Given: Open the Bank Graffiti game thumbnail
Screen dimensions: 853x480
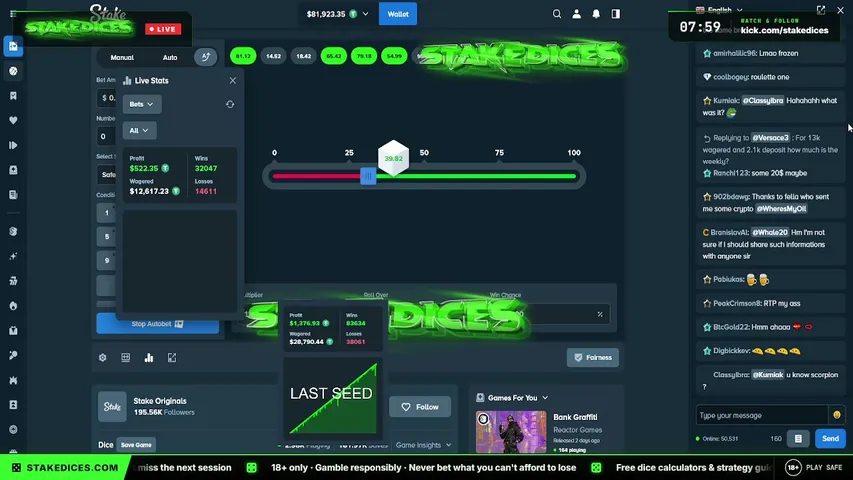Looking at the screenshot, I should [511, 432].
